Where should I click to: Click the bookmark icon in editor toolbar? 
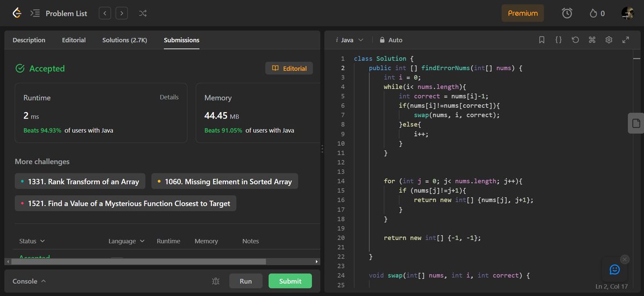[x=541, y=40]
